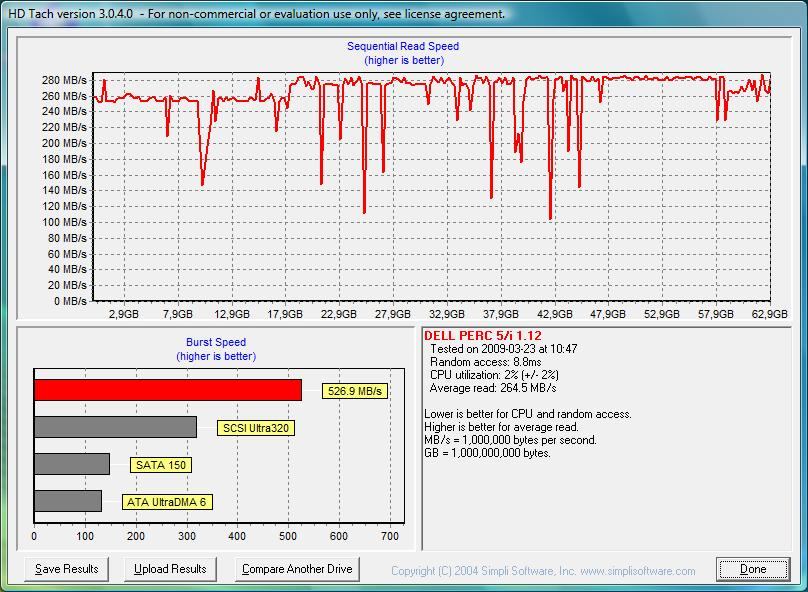Click the 300 burst axis label
808x592 pixels.
click(x=187, y=536)
